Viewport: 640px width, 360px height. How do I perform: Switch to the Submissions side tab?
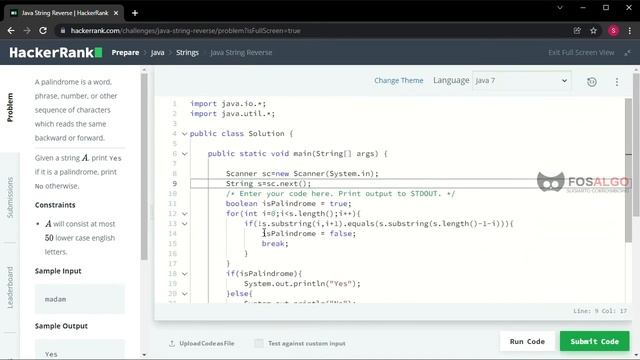coord(10,198)
